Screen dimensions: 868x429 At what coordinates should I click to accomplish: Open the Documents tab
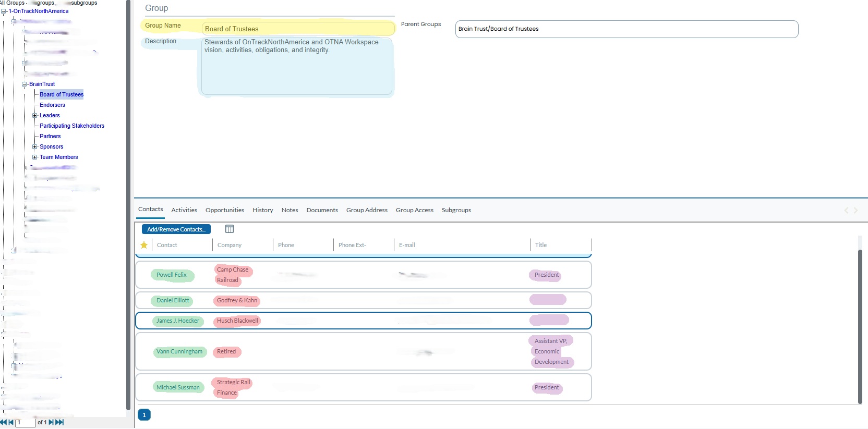pos(322,210)
